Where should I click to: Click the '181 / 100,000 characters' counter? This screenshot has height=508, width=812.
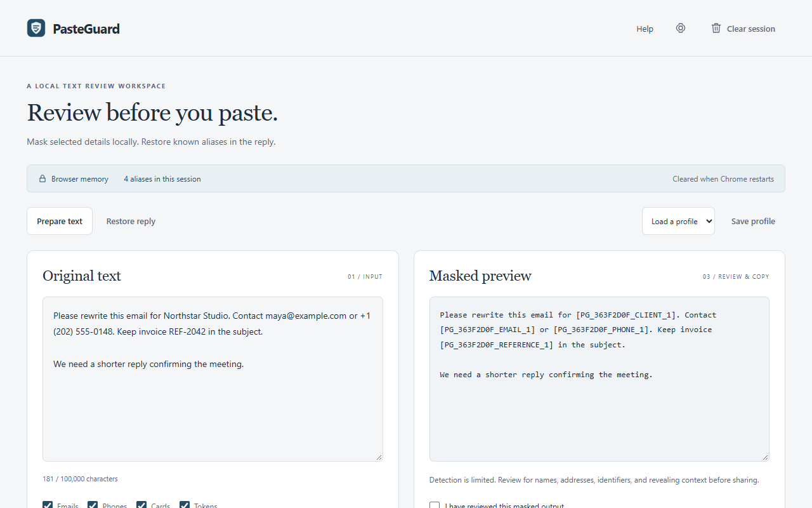click(x=80, y=479)
